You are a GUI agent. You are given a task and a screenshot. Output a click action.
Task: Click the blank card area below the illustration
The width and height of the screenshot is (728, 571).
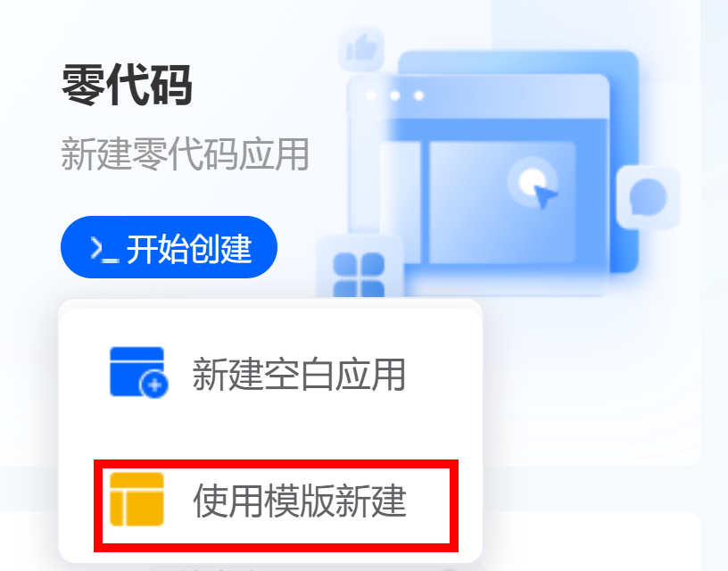point(590,385)
